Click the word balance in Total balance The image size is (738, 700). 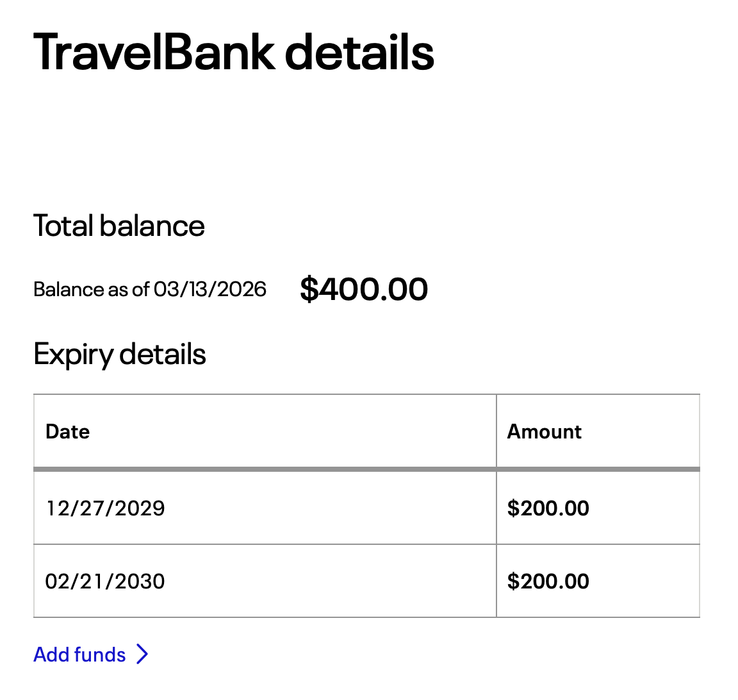coord(152,225)
